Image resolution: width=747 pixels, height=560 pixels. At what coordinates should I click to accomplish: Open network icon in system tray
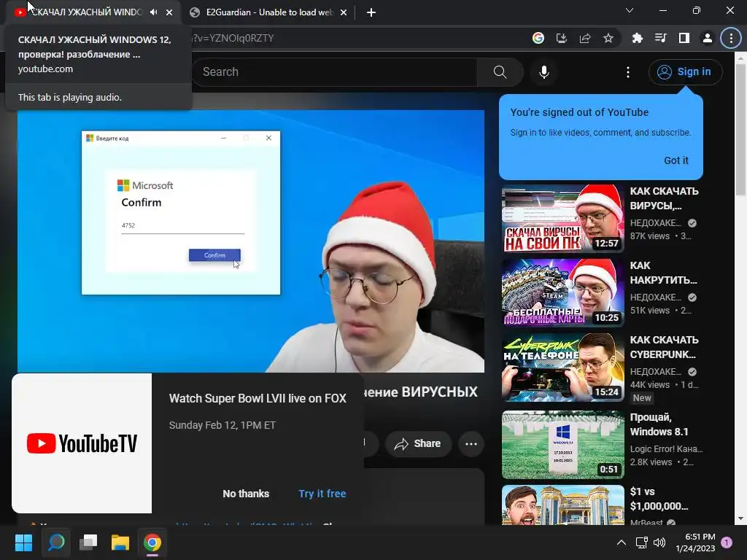(x=642, y=542)
